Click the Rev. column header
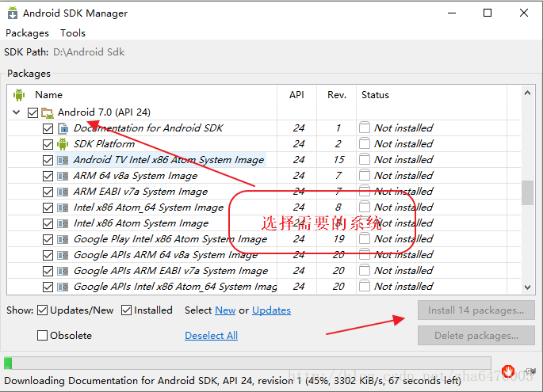Viewport: 543px width, 392px height. [x=337, y=95]
